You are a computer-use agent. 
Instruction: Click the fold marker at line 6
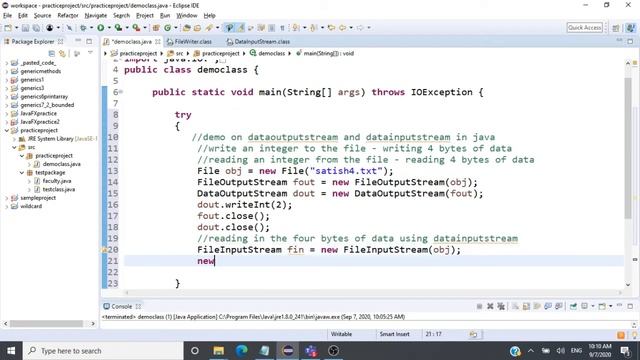[x=121, y=92]
